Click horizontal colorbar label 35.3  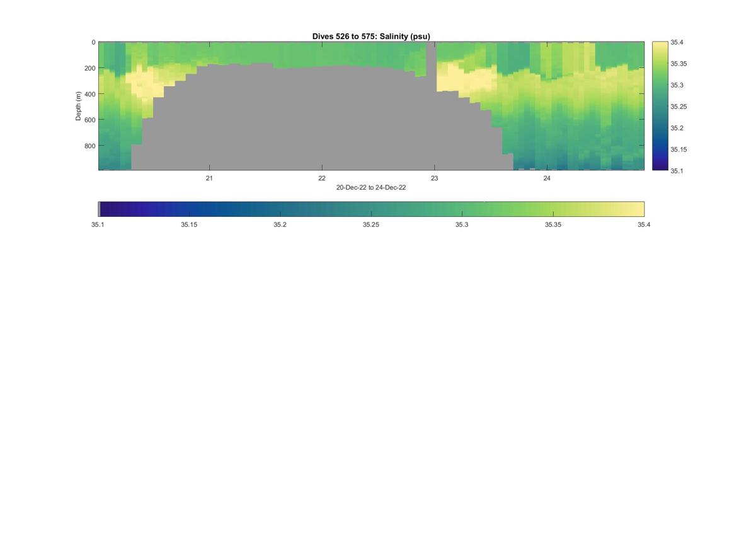tap(462, 225)
